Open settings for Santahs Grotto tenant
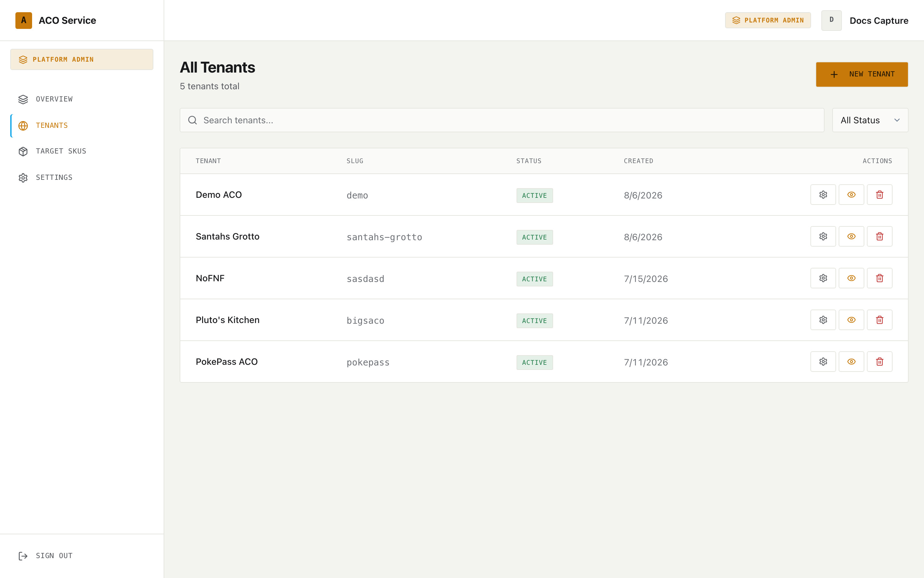The image size is (924, 578). coord(823,236)
